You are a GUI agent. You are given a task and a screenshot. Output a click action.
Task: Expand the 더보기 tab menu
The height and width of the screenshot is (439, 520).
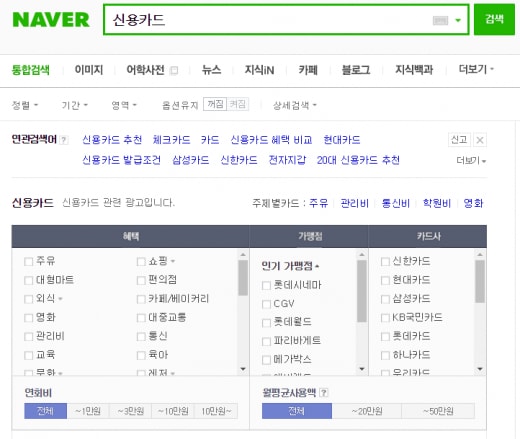pos(476,69)
